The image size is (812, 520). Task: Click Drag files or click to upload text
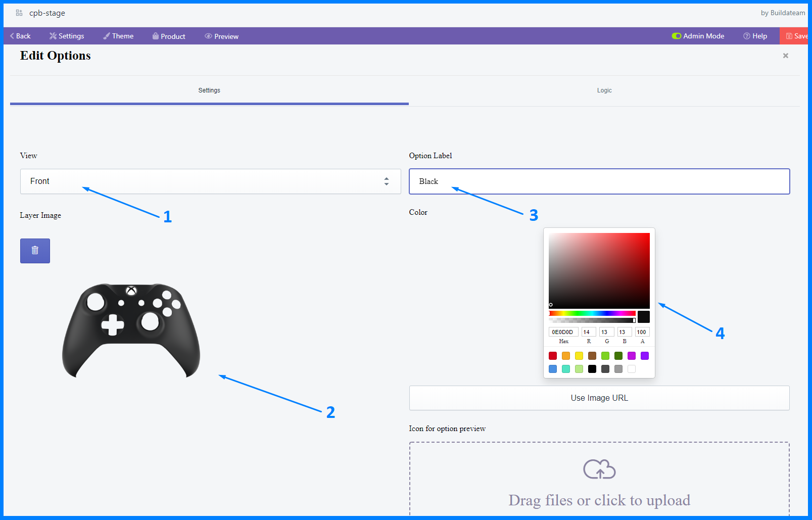(599, 500)
